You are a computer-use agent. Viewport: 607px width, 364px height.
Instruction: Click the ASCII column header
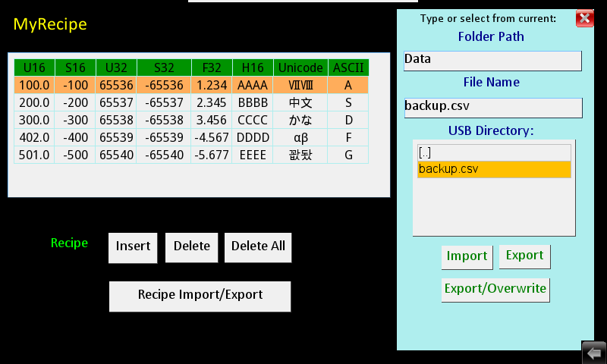pos(348,67)
